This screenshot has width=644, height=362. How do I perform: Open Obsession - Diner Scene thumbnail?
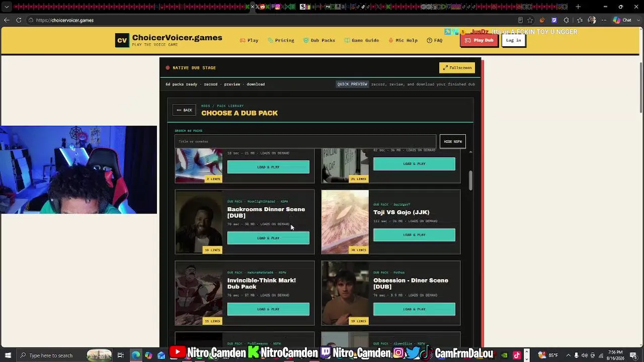[345, 293]
